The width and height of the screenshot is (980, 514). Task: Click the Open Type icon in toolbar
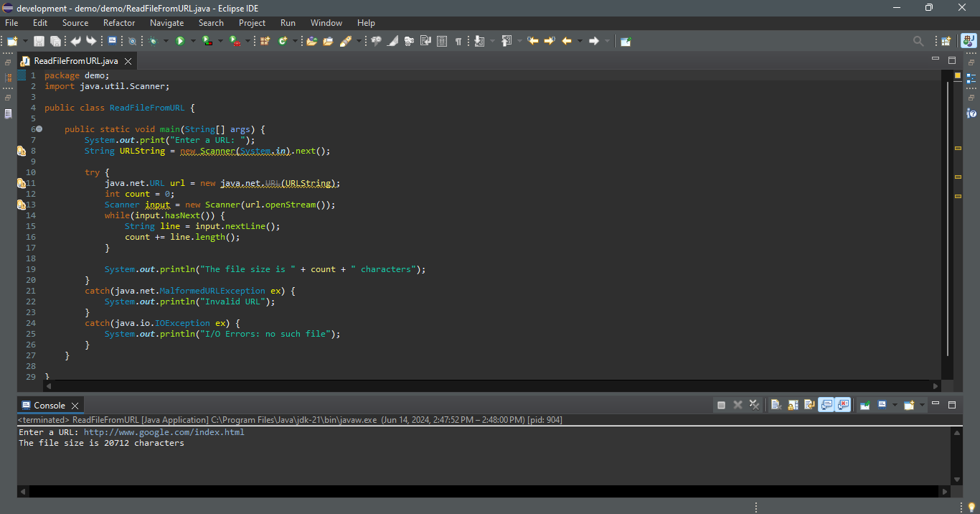point(311,42)
